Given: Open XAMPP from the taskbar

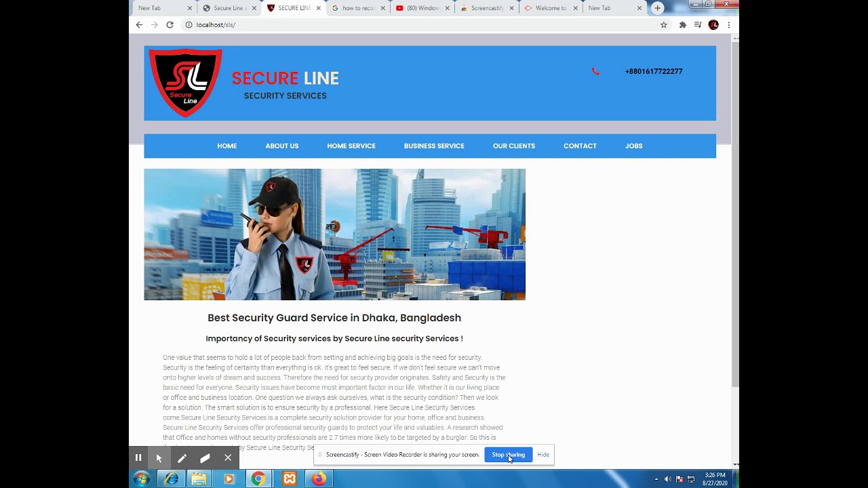Looking at the screenshot, I should coord(290,479).
